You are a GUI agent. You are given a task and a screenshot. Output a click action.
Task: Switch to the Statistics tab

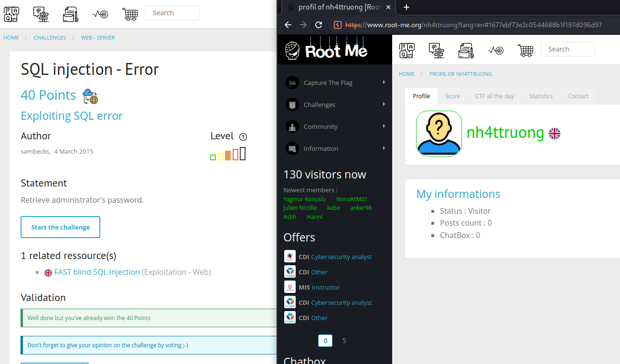point(541,96)
